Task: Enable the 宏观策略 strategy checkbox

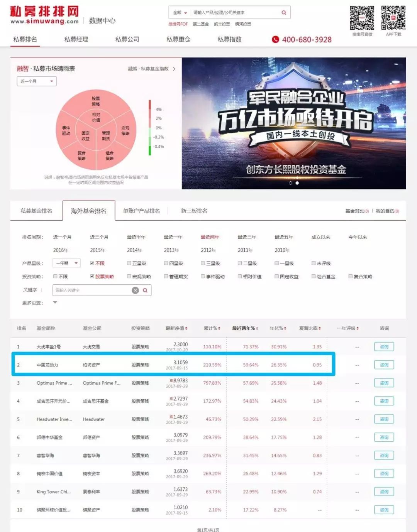Action: click(x=129, y=276)
